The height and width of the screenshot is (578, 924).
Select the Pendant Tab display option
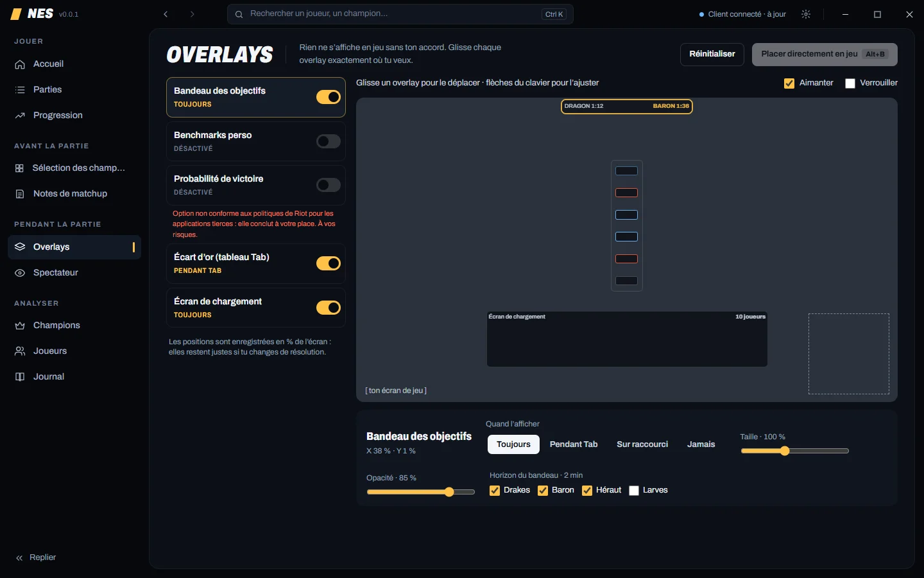click(574, 444)
